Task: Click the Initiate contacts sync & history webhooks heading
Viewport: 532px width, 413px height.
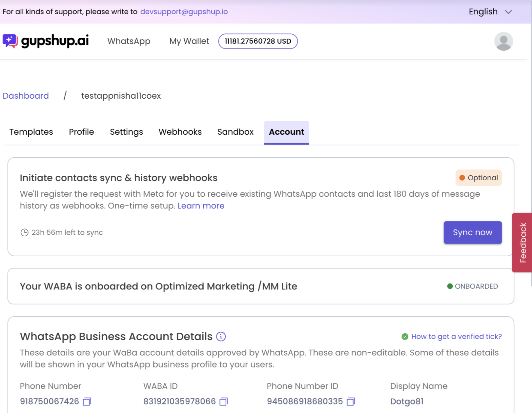Action: coord(119,178)
